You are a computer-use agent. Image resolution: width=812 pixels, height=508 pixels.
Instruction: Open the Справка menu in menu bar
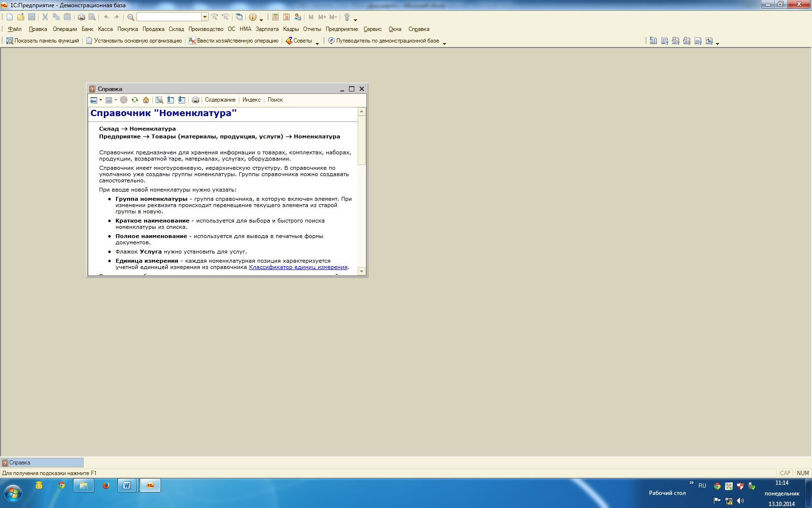click(x=419, y=29)
